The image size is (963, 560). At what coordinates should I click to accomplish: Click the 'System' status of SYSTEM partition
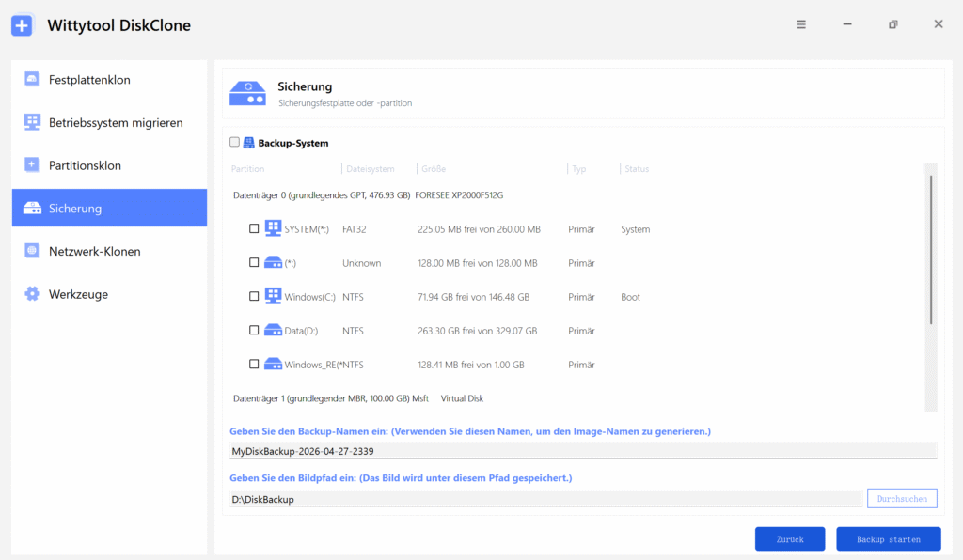(635, 228)
